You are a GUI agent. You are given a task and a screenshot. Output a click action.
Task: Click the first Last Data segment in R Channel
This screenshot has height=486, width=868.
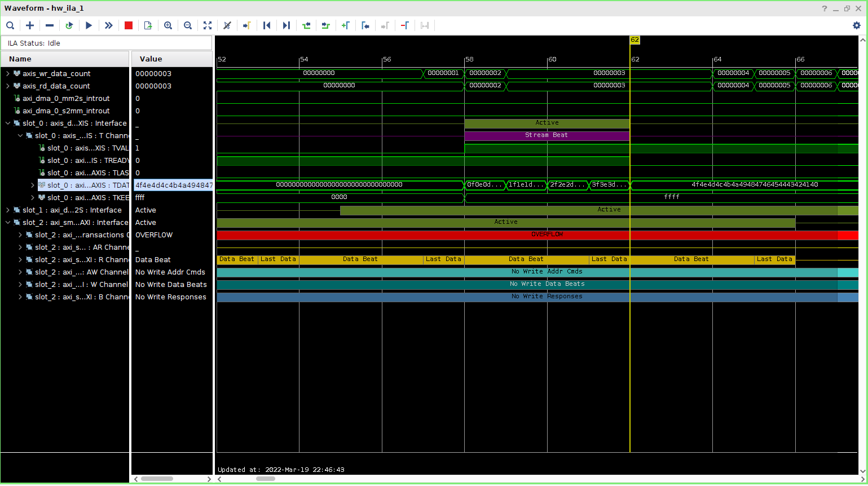[x=278, y=259]
